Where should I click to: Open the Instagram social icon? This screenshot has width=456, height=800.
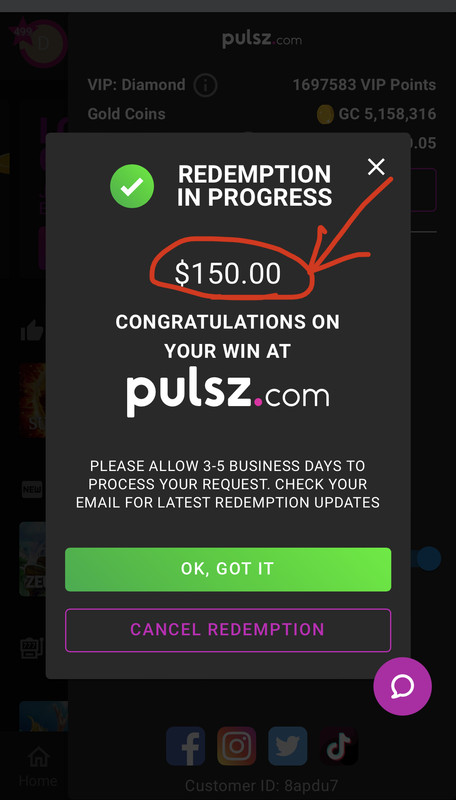[237, 746]
